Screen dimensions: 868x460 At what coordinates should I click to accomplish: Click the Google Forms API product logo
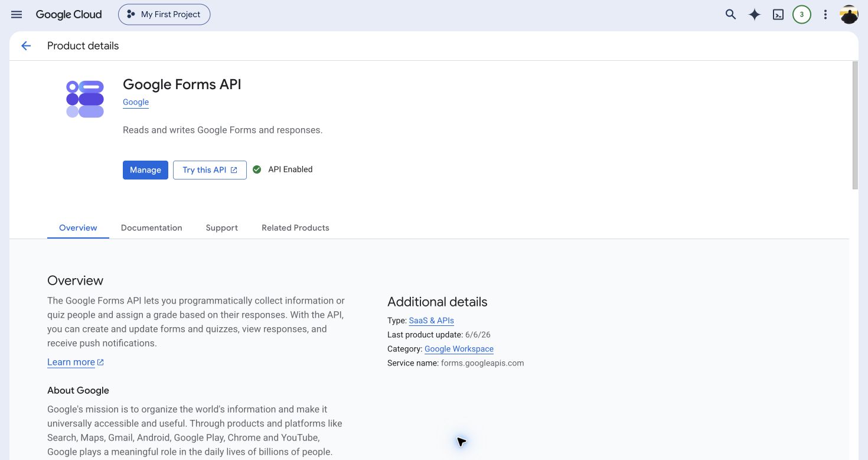click(85, 99)
